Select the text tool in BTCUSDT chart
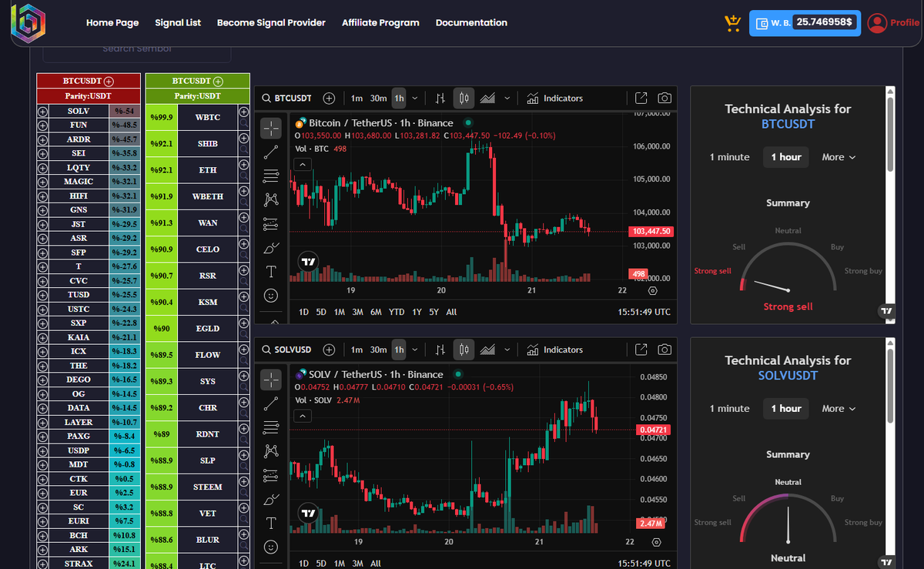Screen dimensions: 924x569 (x=271, y=271)
